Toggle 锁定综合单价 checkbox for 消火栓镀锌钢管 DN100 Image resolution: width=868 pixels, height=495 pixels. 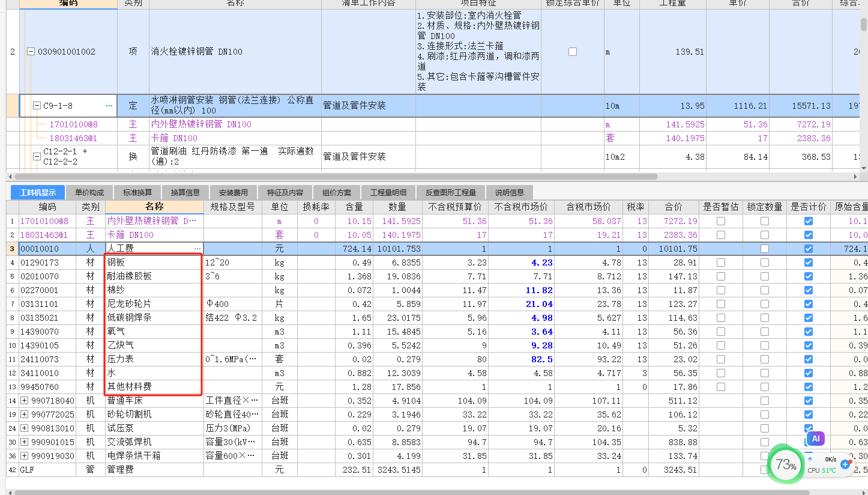pos(573,52)
